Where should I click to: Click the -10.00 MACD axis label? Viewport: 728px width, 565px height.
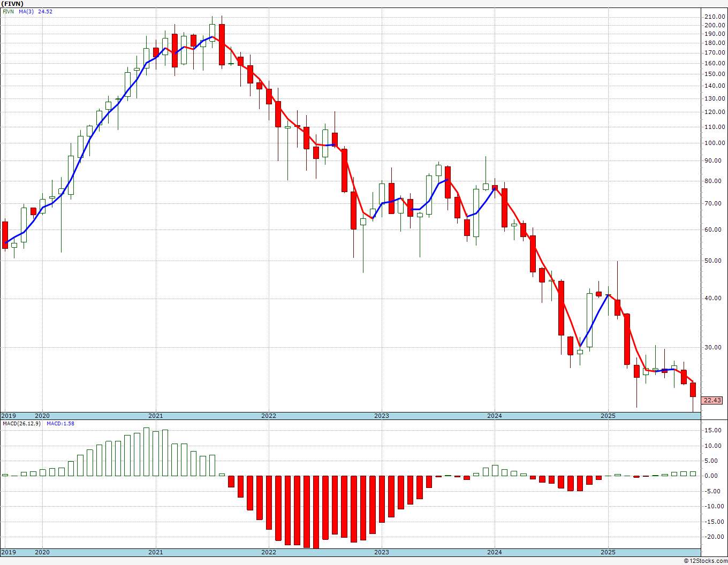coord(715,506)
